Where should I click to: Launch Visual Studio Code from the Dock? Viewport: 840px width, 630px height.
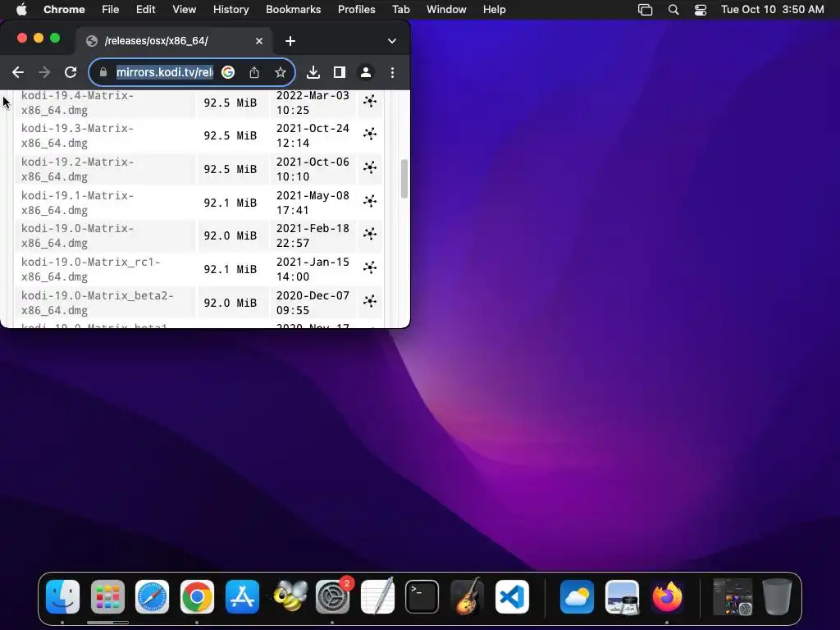pos(512,597)
